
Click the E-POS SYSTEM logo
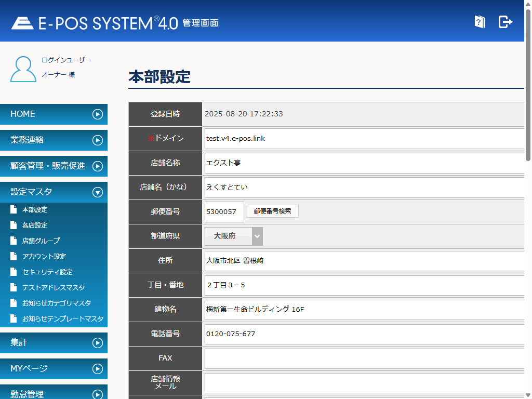pos(95,23)
